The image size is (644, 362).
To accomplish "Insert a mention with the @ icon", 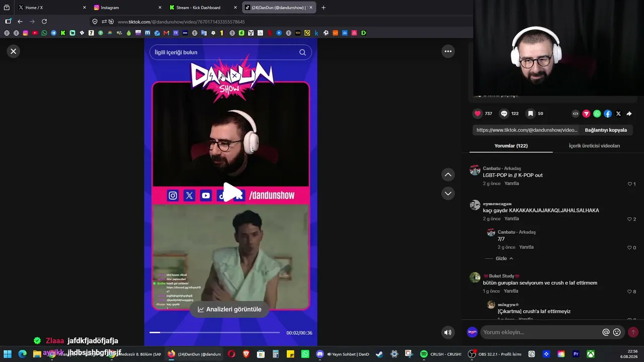I will (x=606, y=332).
